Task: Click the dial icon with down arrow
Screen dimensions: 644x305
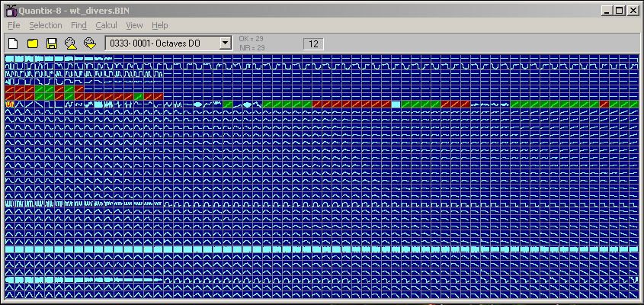Action: (x=89, y=43)
